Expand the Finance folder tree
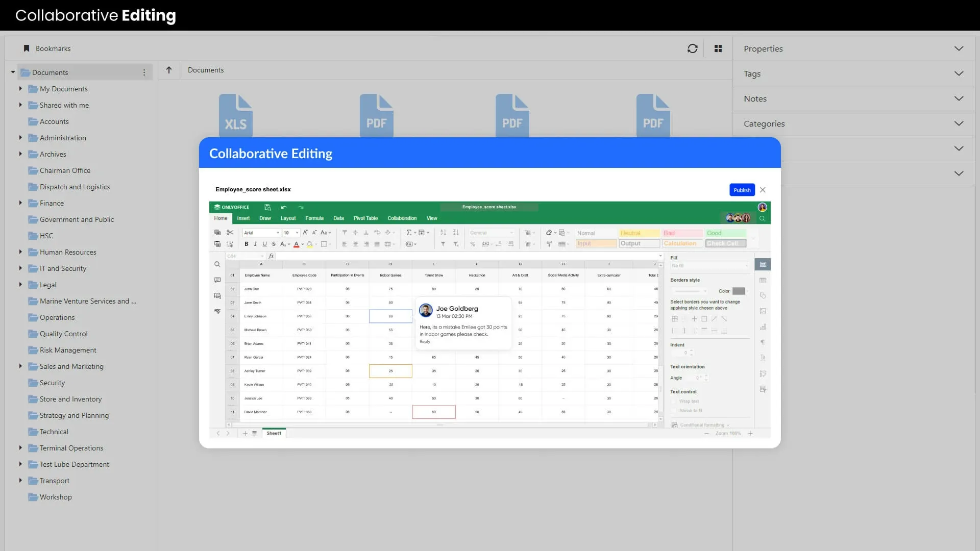The width and height of the screenshot is (980, 551). [x=20, y=203]
